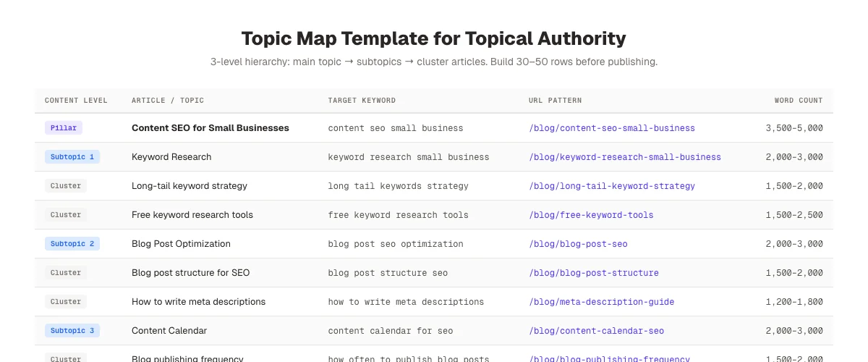Viewport: 868px width, 362px height.
Task: Click the Article / Topic column header
Action: (x=168, y=101)
